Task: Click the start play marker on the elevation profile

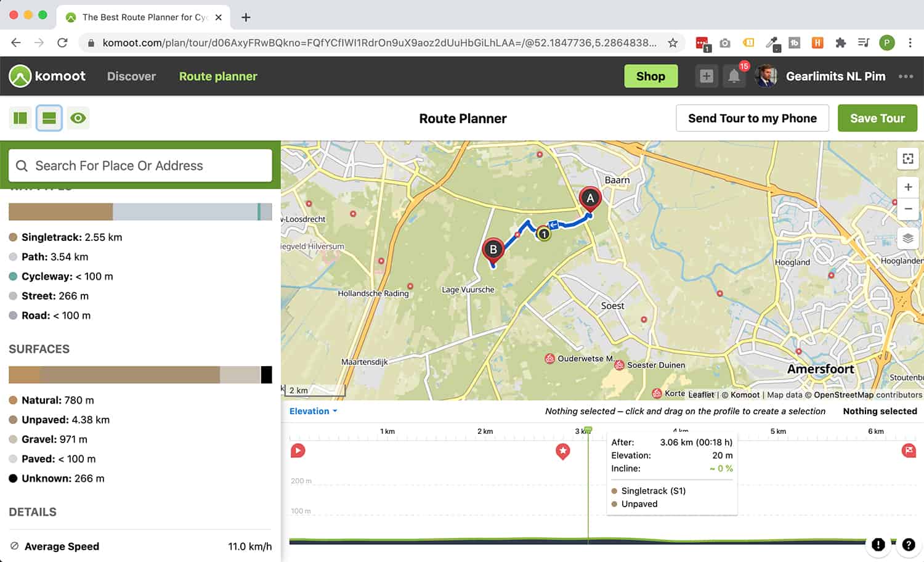Action: [298, 450]
